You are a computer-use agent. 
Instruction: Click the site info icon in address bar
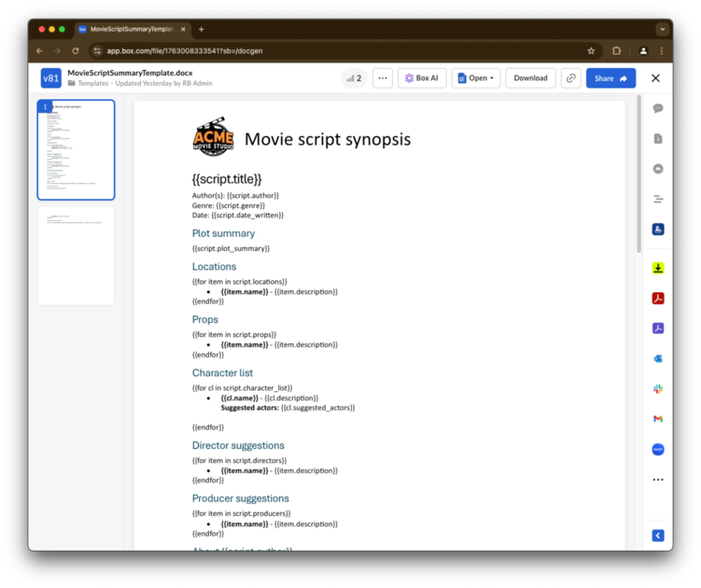tap(97, 51)
